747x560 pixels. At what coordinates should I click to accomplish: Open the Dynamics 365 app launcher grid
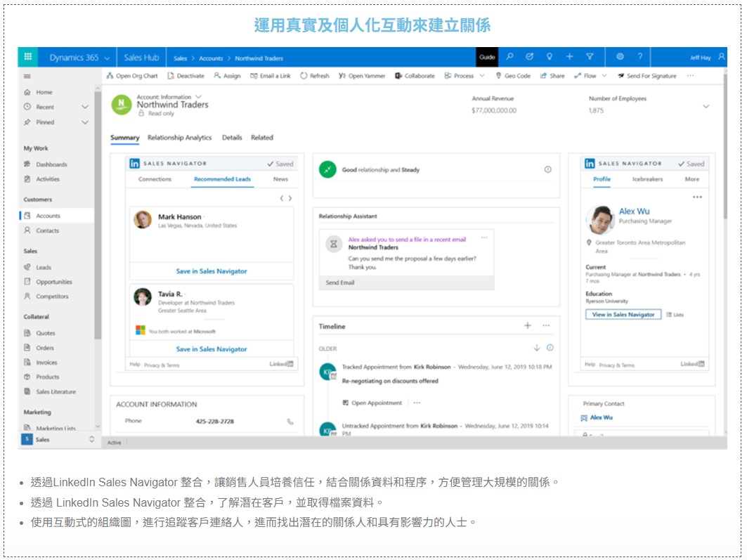click(27, 57)
